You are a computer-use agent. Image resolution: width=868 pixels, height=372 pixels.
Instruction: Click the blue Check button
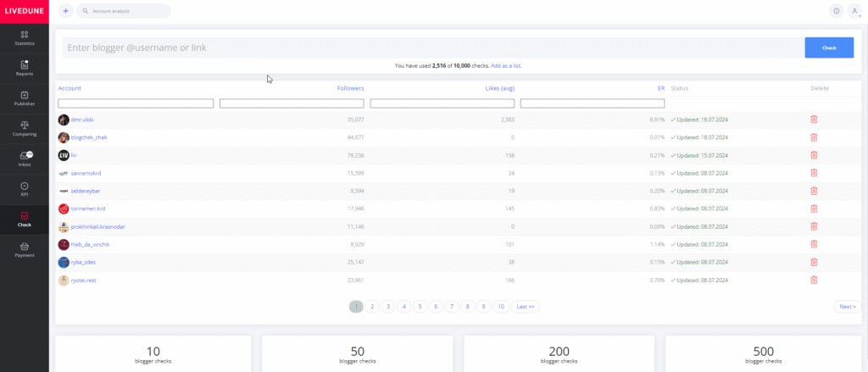(828, 47)
